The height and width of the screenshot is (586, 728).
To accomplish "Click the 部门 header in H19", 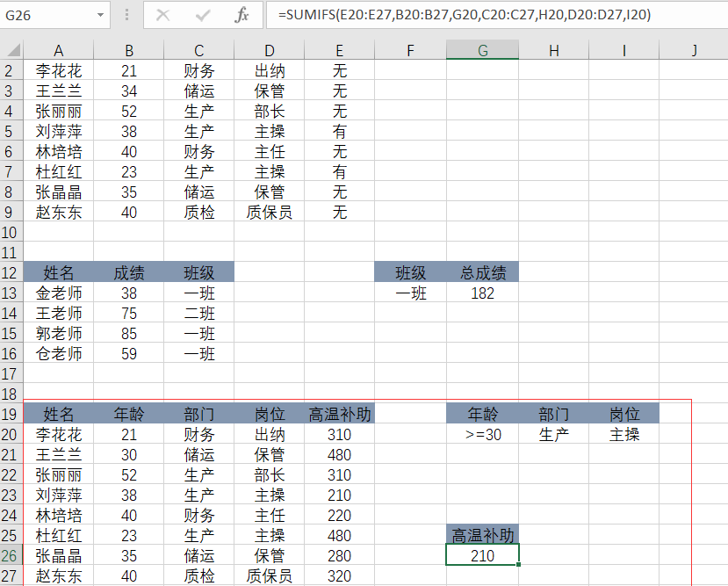I will [x=554, y=414].
